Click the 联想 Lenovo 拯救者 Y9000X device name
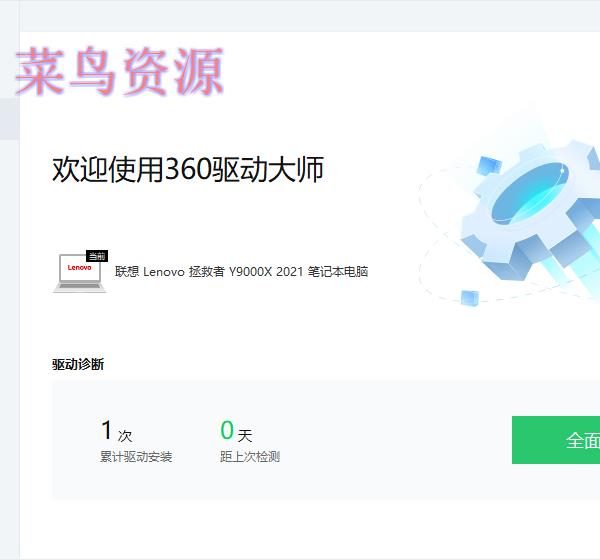 click(x=241, y=272)
